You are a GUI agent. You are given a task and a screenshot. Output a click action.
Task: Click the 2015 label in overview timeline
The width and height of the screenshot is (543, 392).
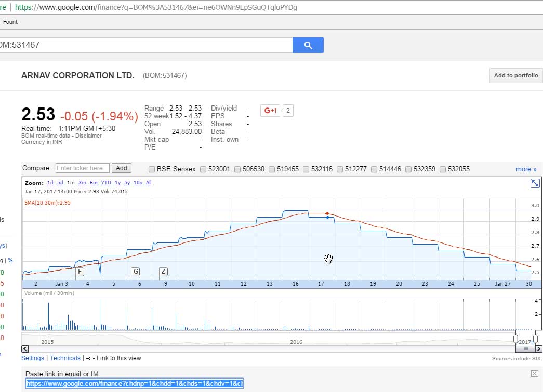point(47,342)
